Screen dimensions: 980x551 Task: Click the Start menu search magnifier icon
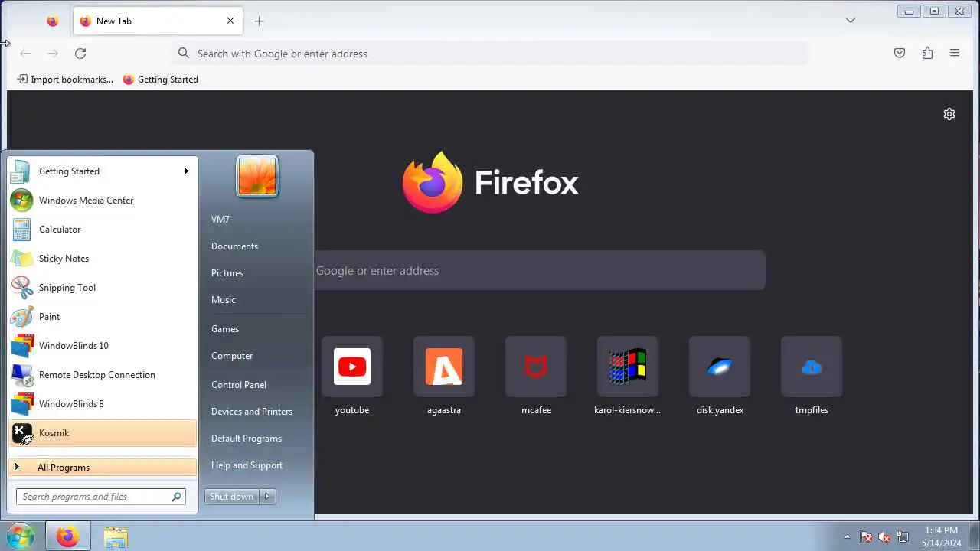[177, 497]
